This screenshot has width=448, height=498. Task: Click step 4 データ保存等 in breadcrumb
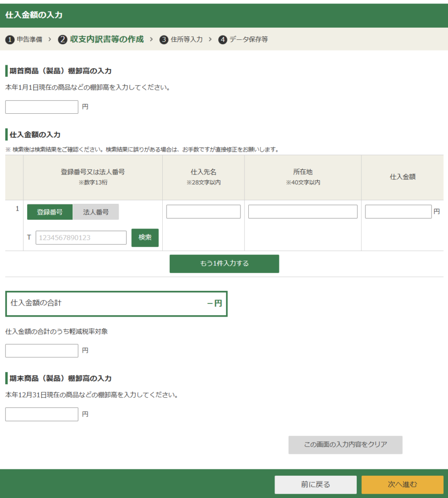pyautogui.click(x=243, y=39)
